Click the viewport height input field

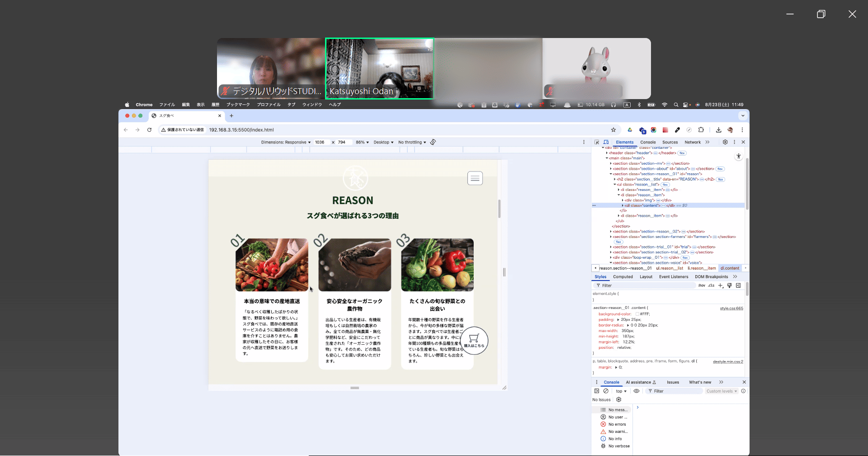(344, 142)
